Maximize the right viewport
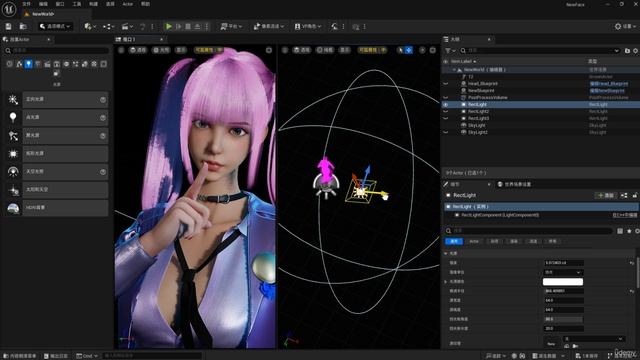 point(433,50)
